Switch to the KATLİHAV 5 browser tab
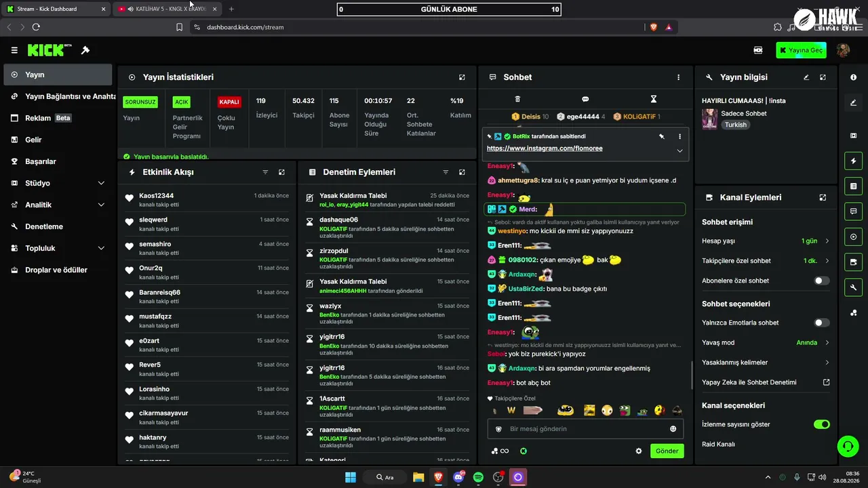The height and width of the screenshot is (488, 868). pyautogui.click(x=167, y=9)
